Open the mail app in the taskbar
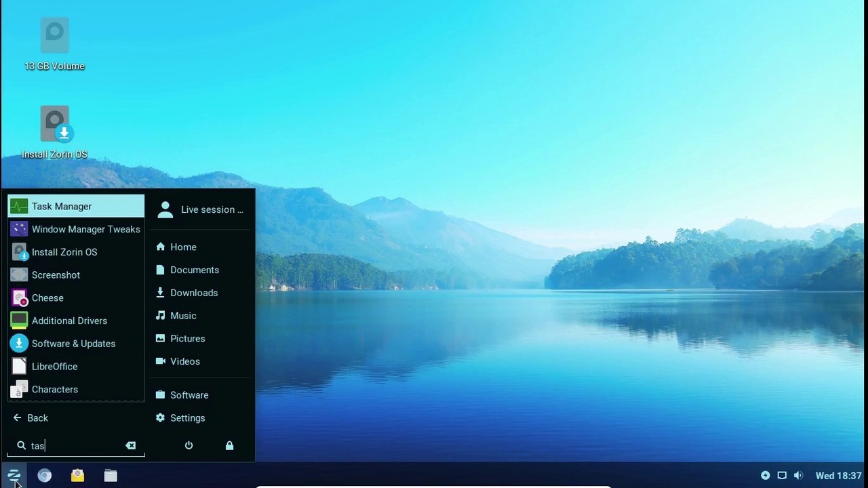The image size is (868, 488). [x=77, y=476]
